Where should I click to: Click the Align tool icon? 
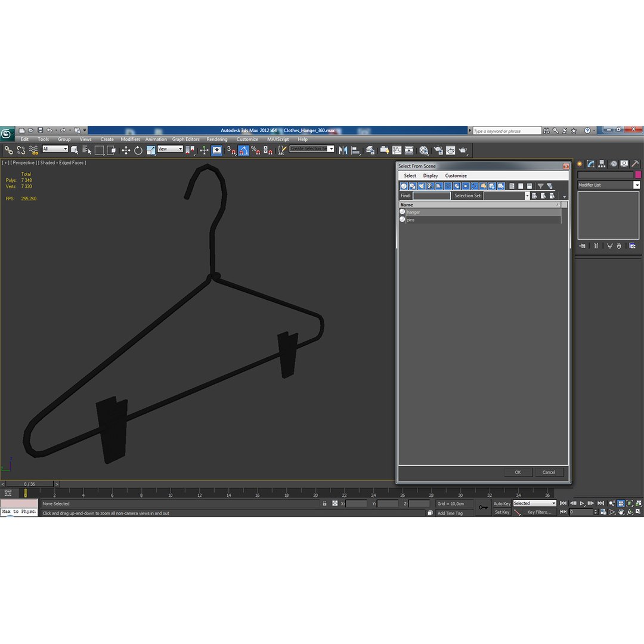pos(355,151)
